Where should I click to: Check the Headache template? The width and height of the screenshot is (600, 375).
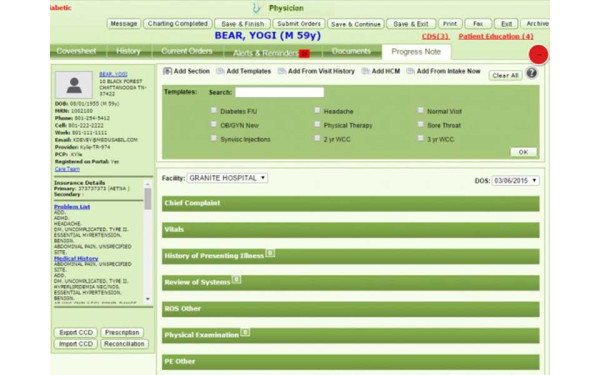click(317, 110)
